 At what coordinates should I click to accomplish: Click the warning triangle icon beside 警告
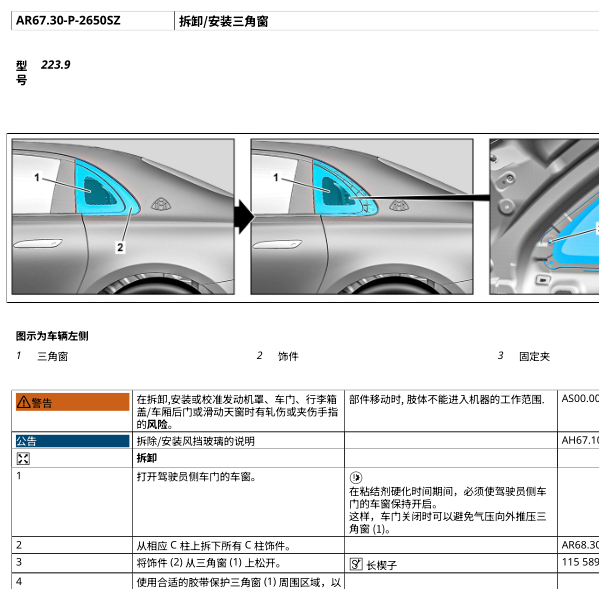point(23,402)
